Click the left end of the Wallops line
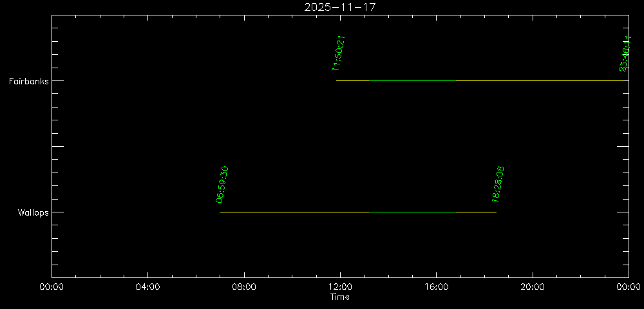Image resolution: width=644 pixels, height=309 pixels. point(220,212)
